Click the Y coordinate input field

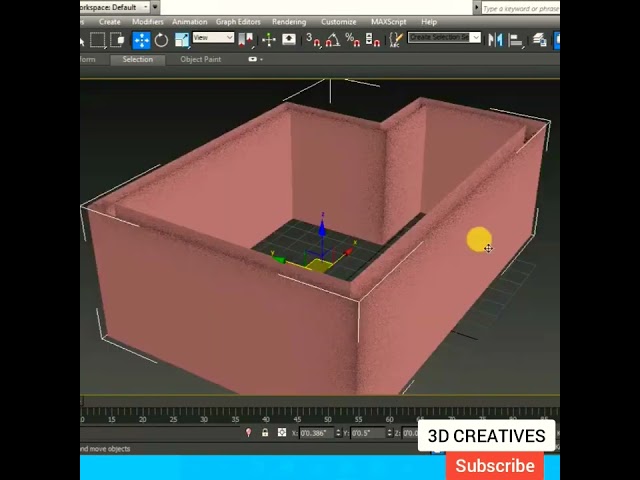tap(368, 433)
